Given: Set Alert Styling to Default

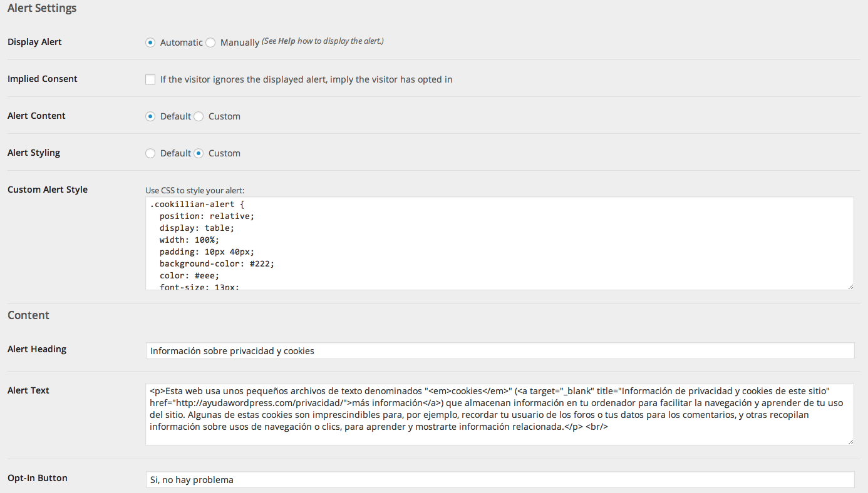Looking at the screenshot, I should coord(150,153).
